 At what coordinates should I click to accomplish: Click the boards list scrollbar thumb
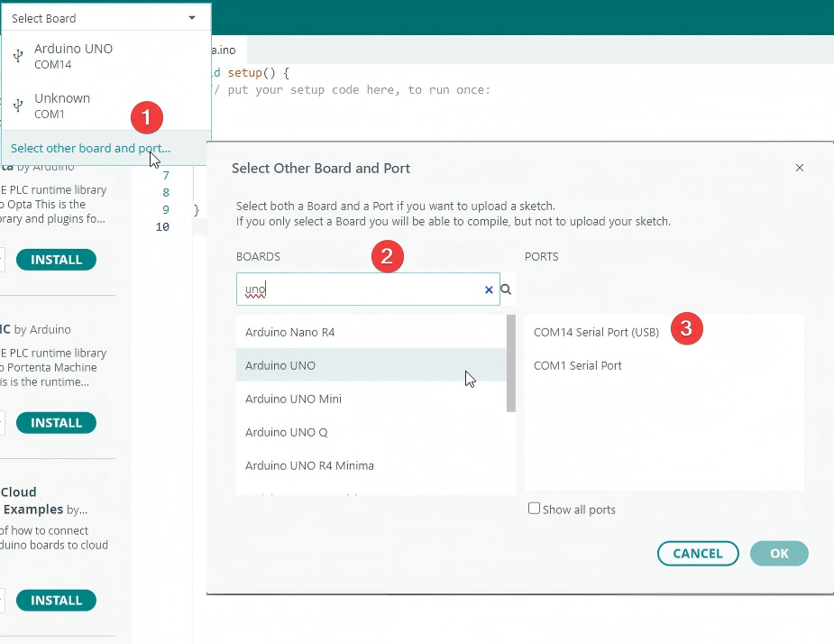[511, 363]
